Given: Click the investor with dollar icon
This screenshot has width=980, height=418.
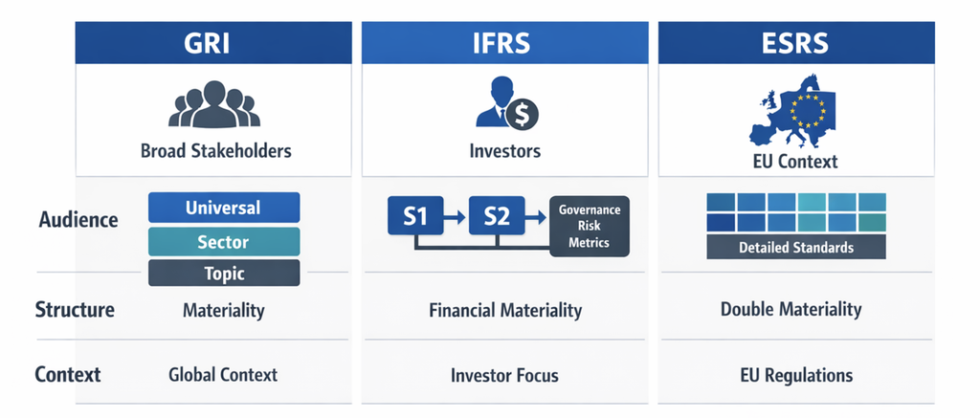Looking at the screenshot, I should click(507, 103).
